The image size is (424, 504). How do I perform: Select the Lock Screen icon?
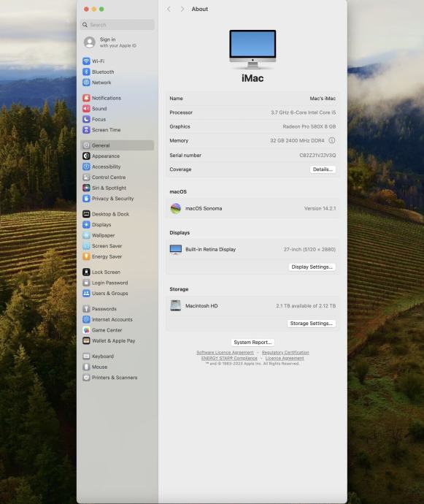click(86, 272)
